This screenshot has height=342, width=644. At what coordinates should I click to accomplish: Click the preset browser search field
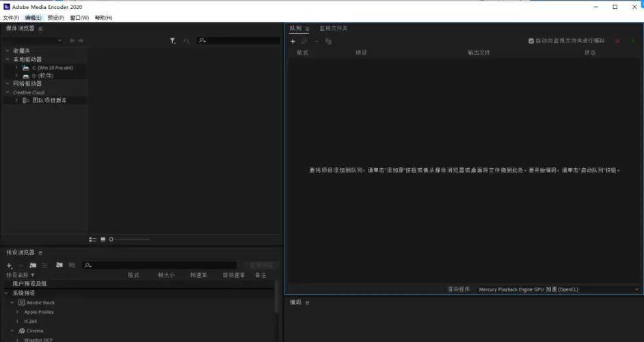coord(159,265)
